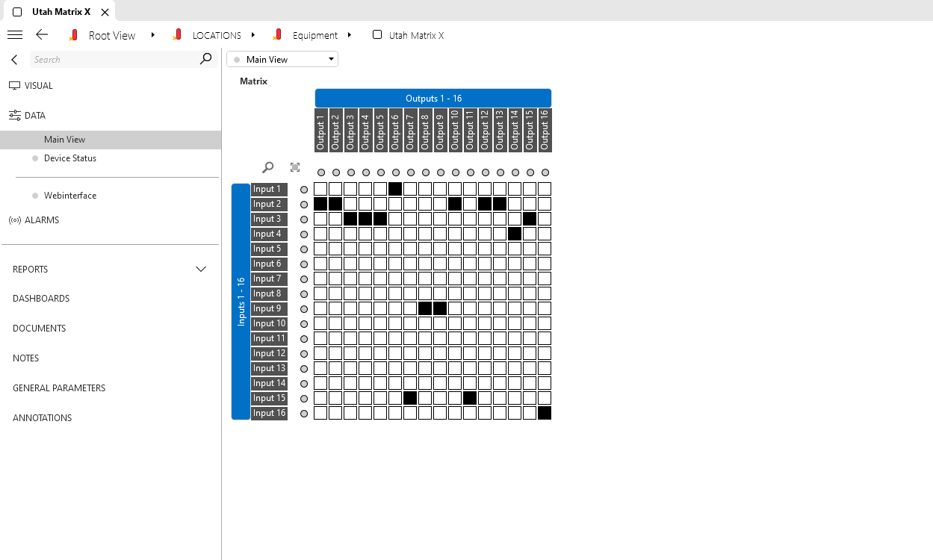Click the Output 16 column label

coord(545,130)
